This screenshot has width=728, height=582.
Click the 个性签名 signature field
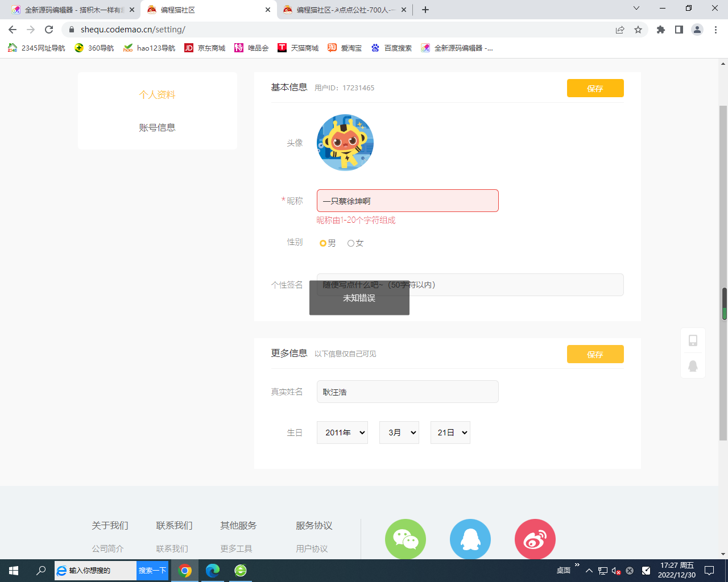[x=470, y=285]
